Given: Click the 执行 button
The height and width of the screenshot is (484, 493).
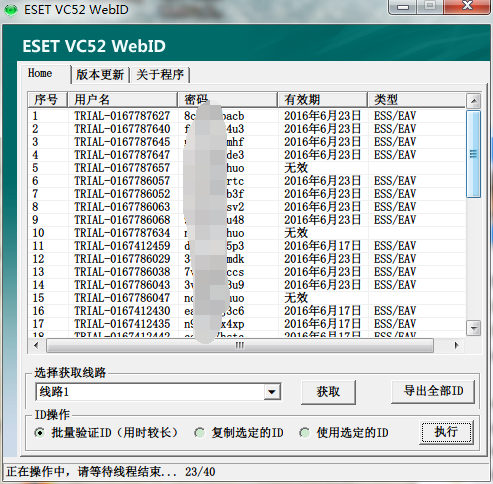Looking at the screenshot, I should (x=446, y=432).
